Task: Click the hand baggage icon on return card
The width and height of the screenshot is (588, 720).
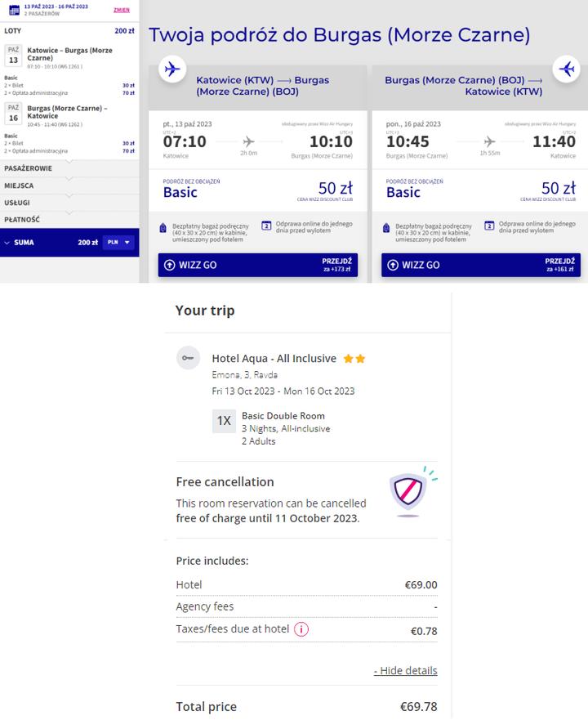Action: point(386,228)
